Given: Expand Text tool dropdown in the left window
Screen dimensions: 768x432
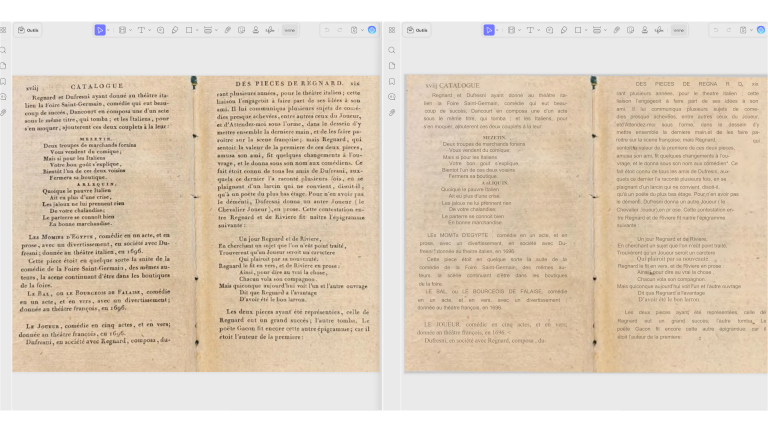Looking at the screenshot, I should 149,30.
